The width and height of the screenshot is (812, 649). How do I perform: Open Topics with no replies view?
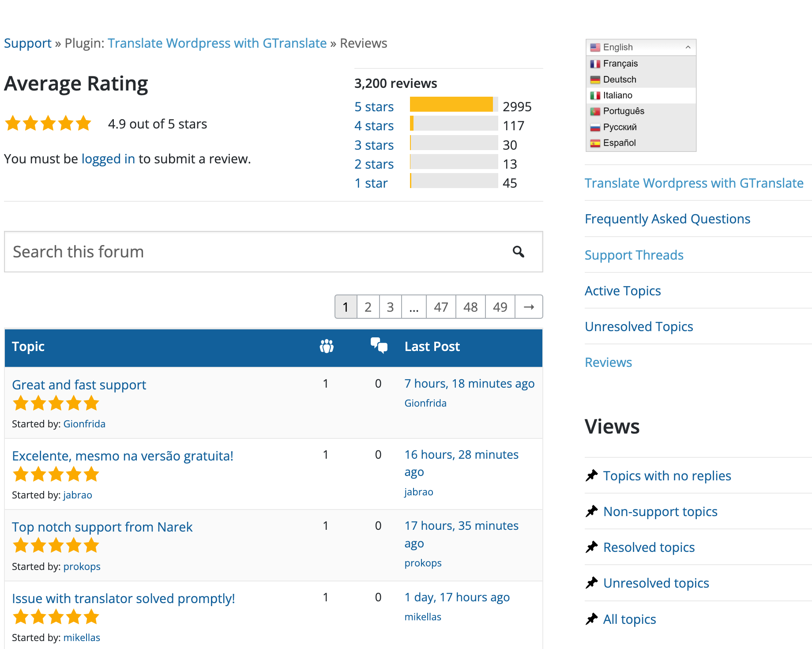point(667,476)
